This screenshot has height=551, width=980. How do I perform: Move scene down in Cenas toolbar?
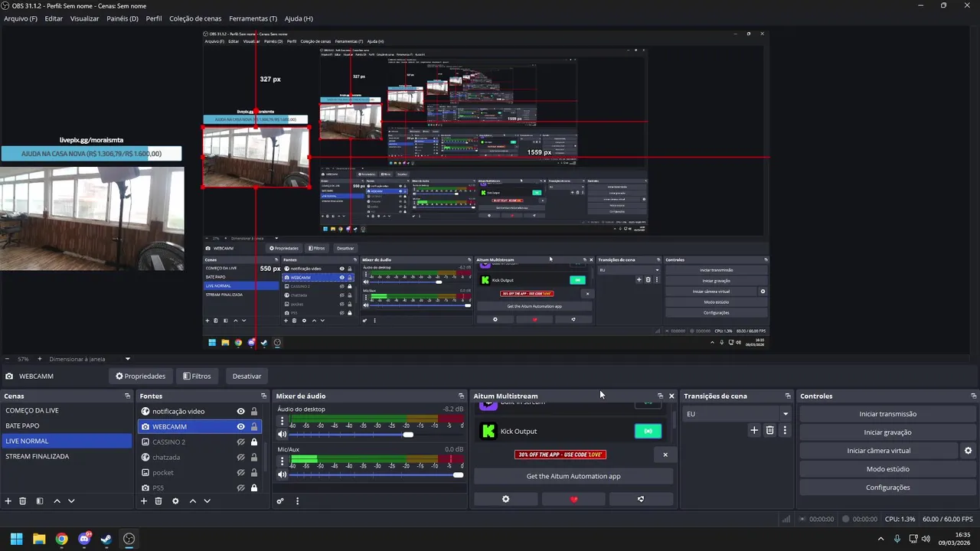pyautogui.click(x=71, y=501)
